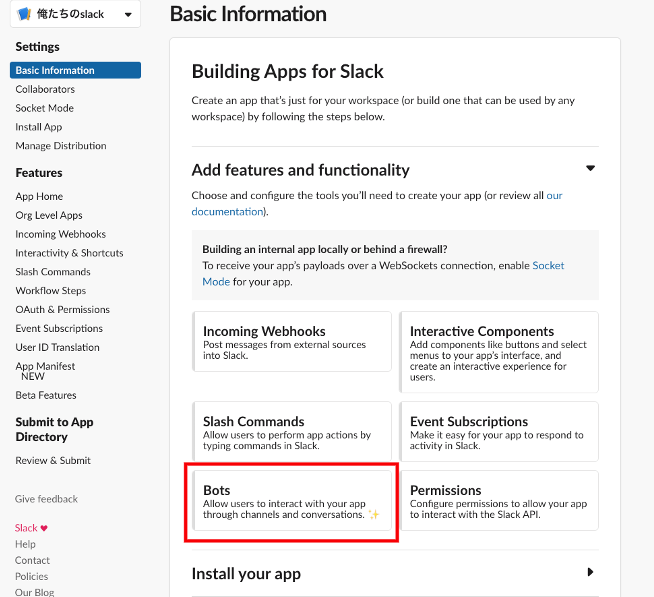Click the Slash Commands feature card
This screenshot has width=654, height=597.
coord(291,431)
